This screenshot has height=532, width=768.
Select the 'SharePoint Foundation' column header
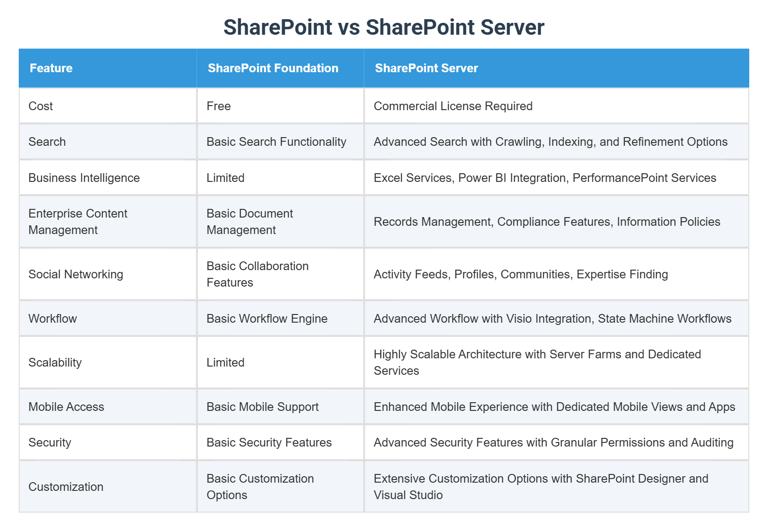pyautogui.click(x=280, y=68)
